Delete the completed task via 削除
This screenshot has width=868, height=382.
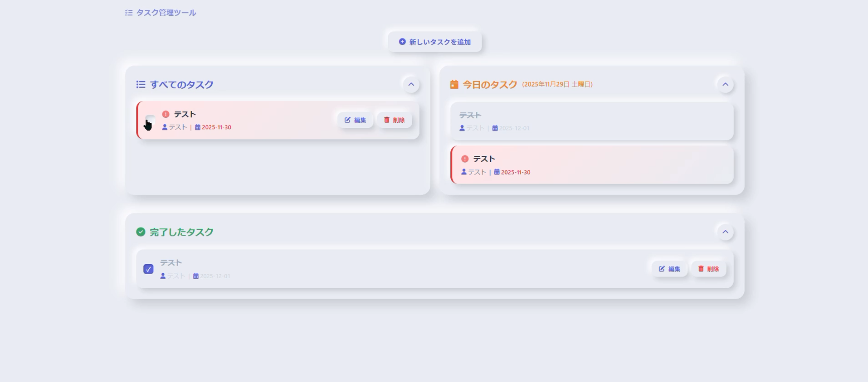pyautogui.click(x=708, y=269)
